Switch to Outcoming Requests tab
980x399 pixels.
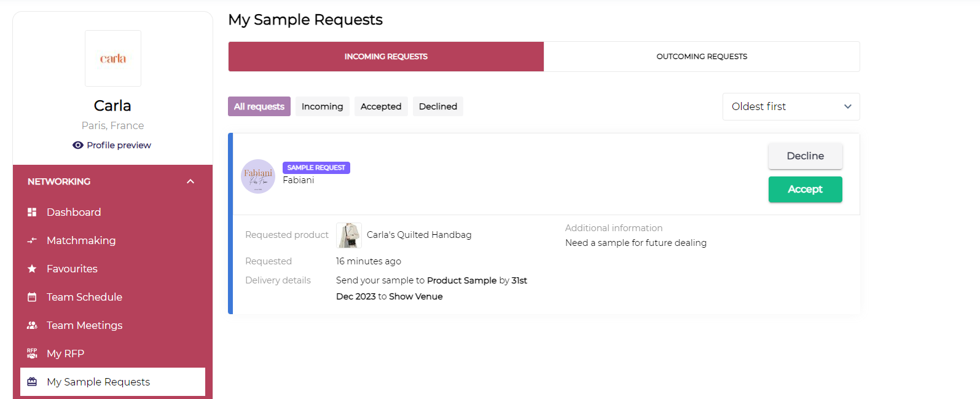[702, 57]
